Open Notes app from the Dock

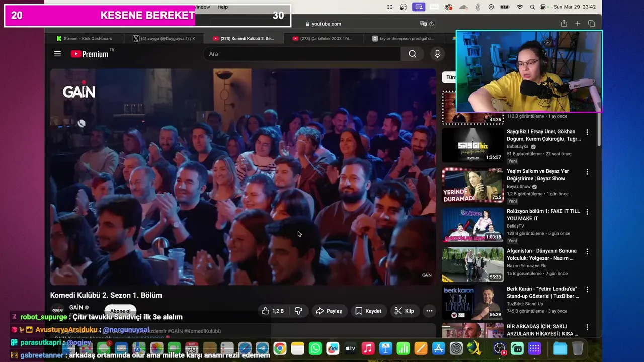point(298,348)
